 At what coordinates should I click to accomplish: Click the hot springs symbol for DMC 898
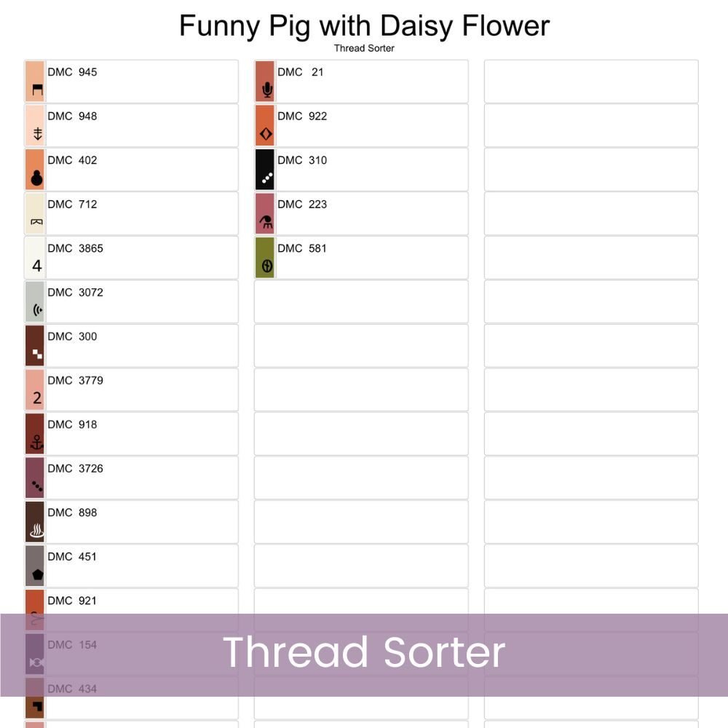coord(37,531)
